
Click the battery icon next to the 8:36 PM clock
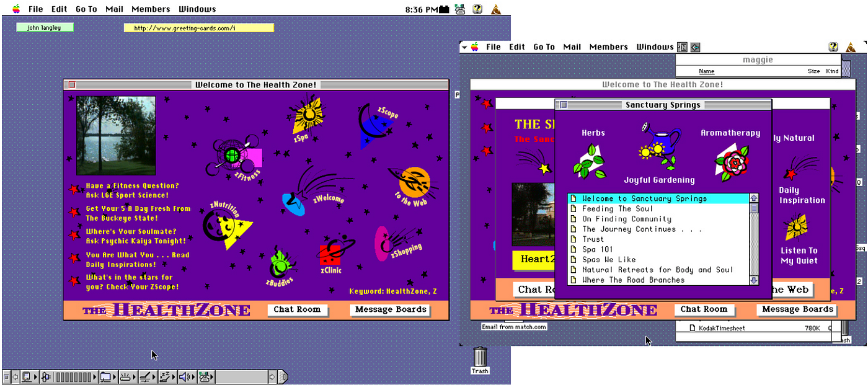click(444, 9)
